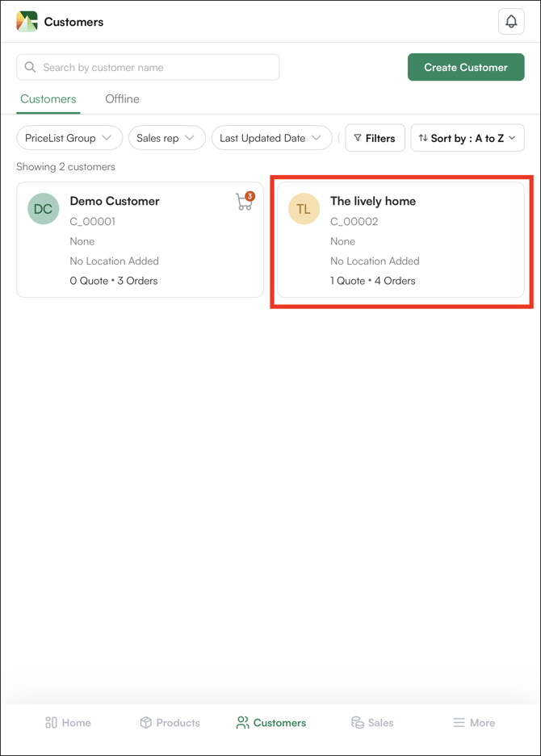Open Sales from the bottom navigation
541x756 pixels.
pyautogui.click(x=372, y=722)
